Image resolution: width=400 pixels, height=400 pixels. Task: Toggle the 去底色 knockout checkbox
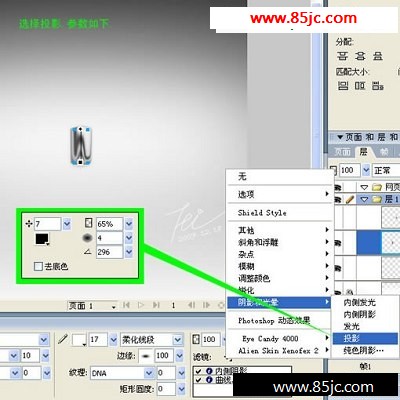38,266
